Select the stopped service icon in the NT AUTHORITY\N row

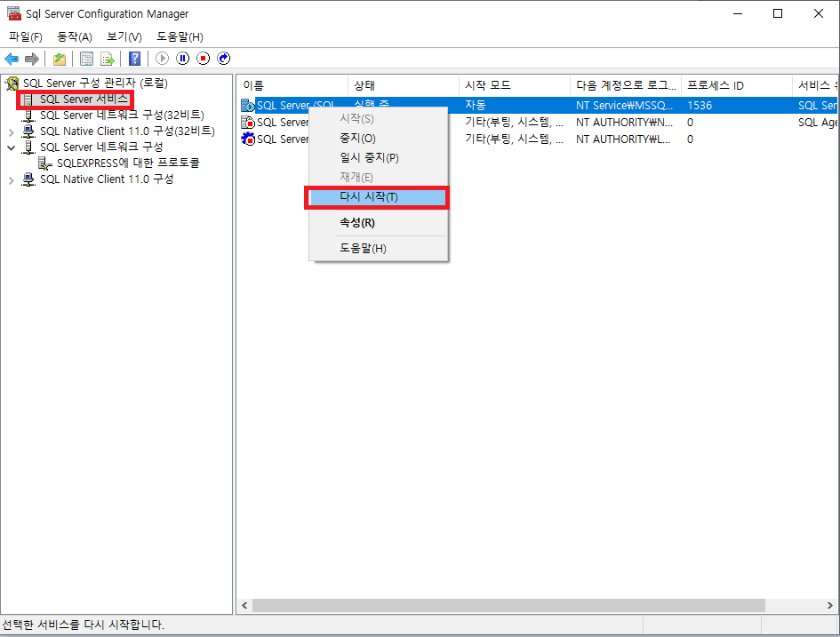247,123
